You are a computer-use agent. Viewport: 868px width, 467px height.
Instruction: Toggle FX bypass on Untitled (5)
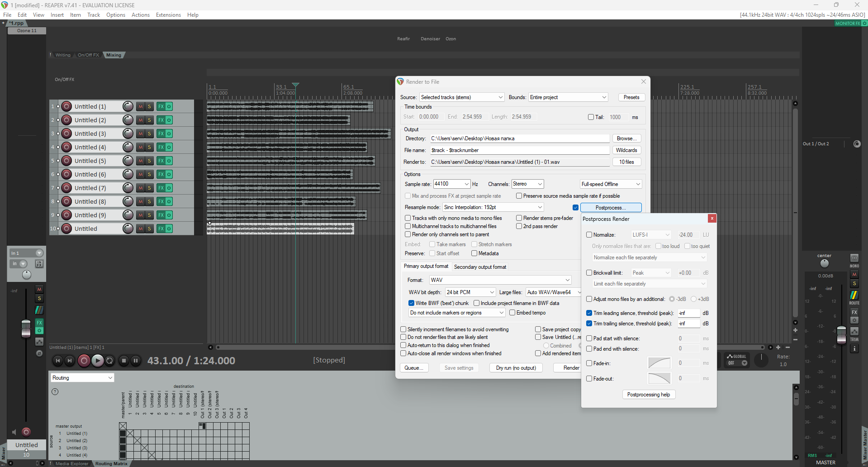169,161
